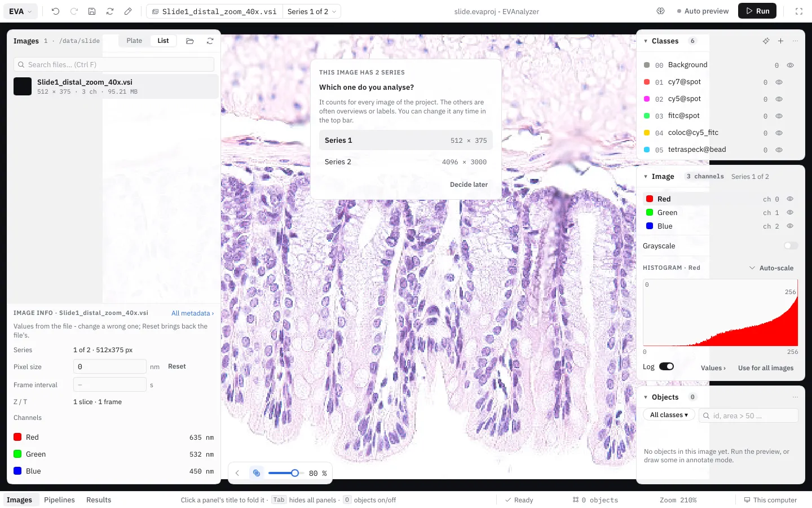Save project with the disk icon
812x508 pixels.
[x=92, y=11]
